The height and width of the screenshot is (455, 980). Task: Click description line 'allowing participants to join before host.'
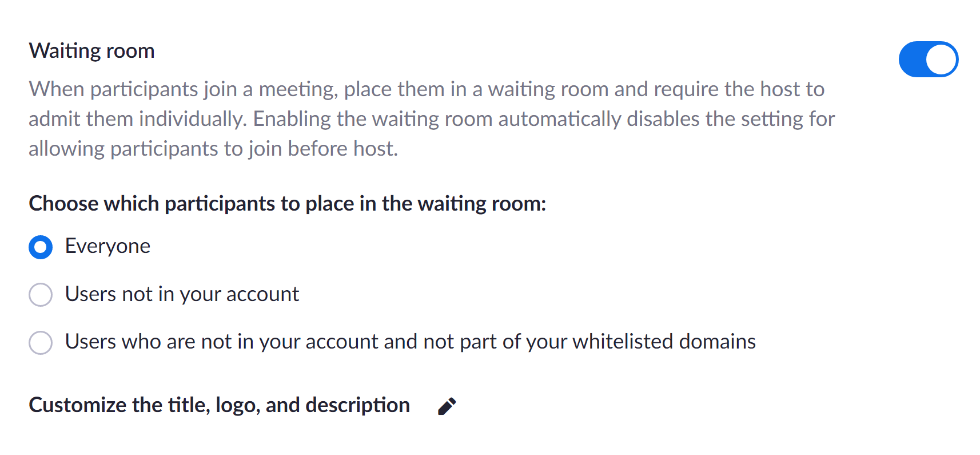pyautogui.click(x=213, y=149)
